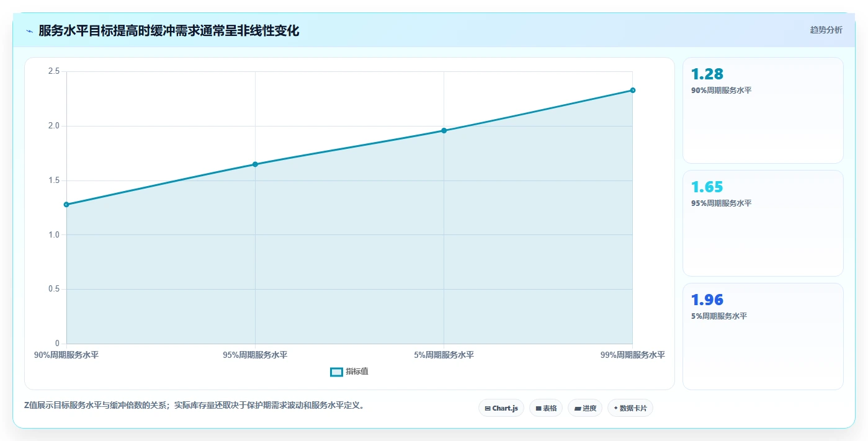Image resolution: width=868 pixels, height=441 pixels.
Task: Click the x-axis label 95%周期服务水平
Action: (255, 355)
